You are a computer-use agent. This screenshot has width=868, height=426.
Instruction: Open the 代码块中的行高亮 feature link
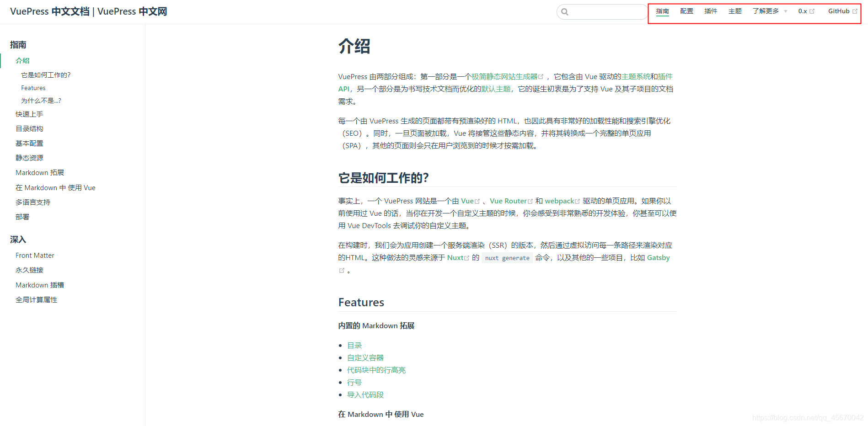click(x=376, y=370)
